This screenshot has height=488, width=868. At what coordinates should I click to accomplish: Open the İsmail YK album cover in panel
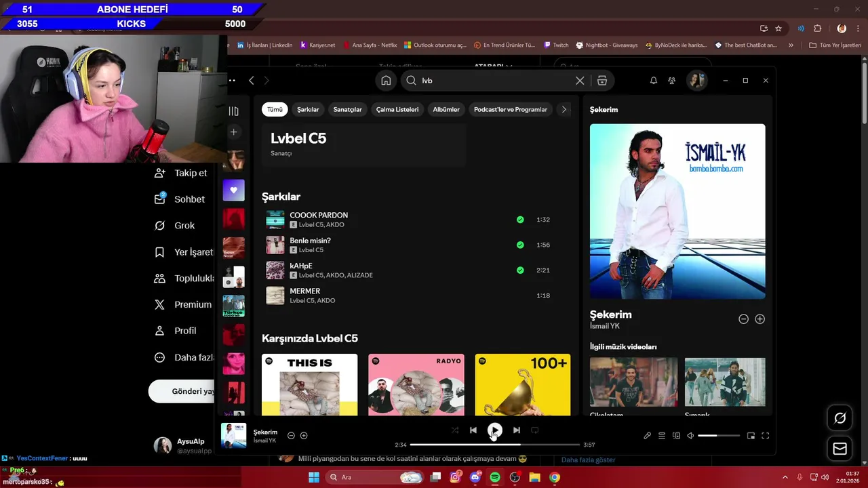(x=677, y=211)
